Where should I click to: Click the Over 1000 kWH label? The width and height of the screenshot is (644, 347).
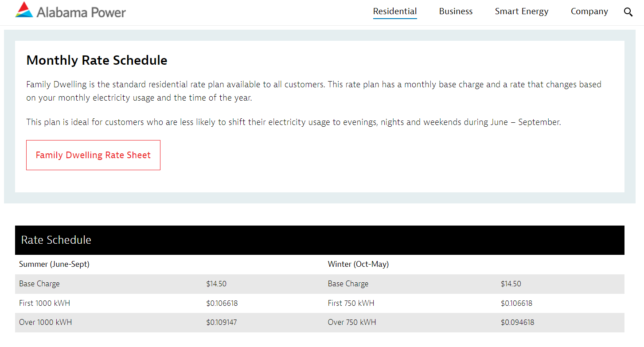click(46, 322)
